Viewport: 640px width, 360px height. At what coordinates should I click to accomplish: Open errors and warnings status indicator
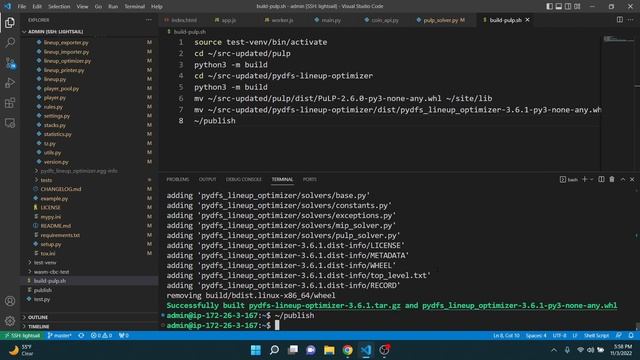click(101, 336)
